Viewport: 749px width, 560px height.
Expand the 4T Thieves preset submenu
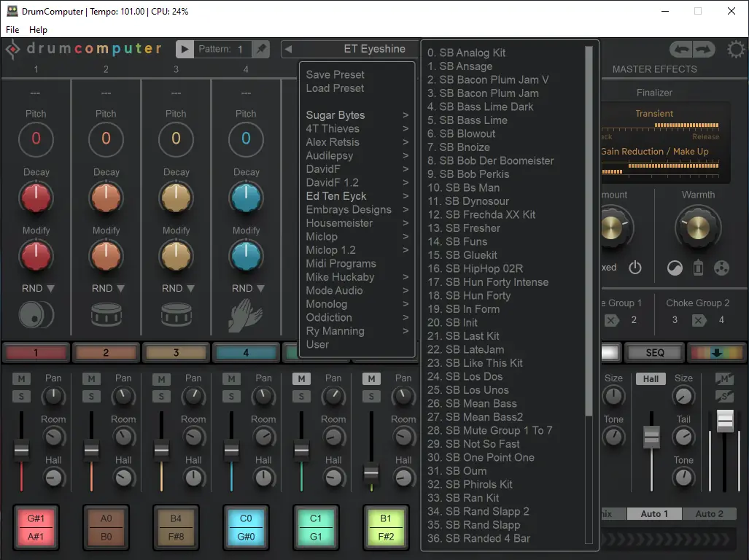point(357,128)
